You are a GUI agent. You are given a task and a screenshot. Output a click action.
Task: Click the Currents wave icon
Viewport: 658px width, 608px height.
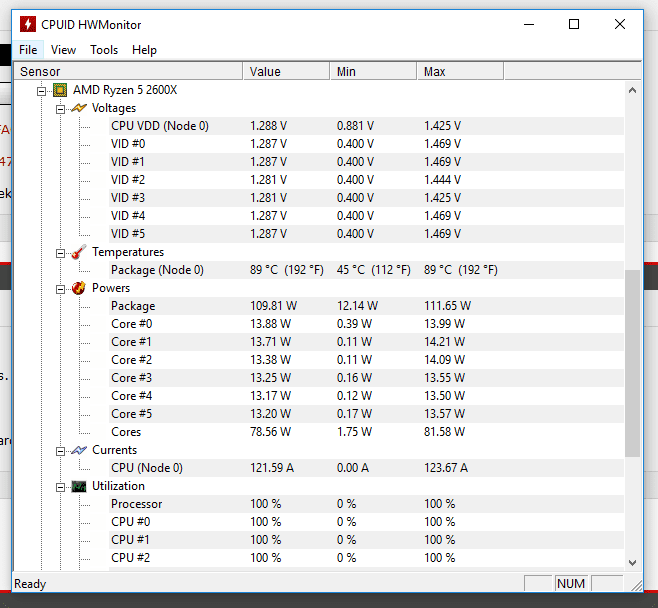point(79,450)
